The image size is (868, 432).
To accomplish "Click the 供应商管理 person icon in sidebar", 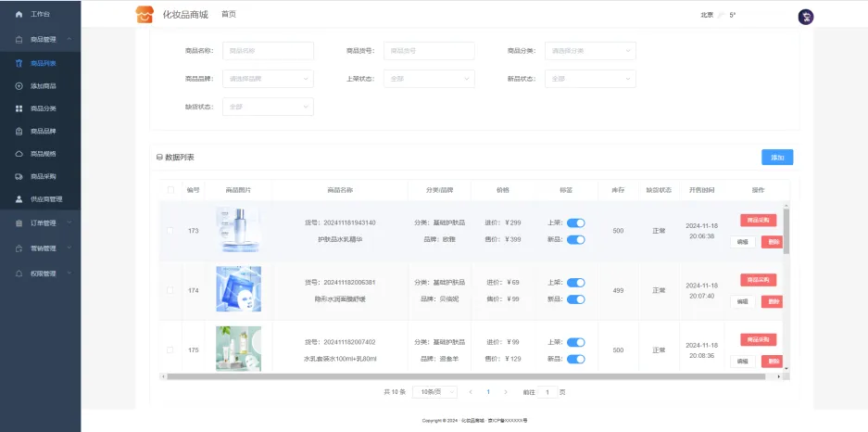I will 19,199.
